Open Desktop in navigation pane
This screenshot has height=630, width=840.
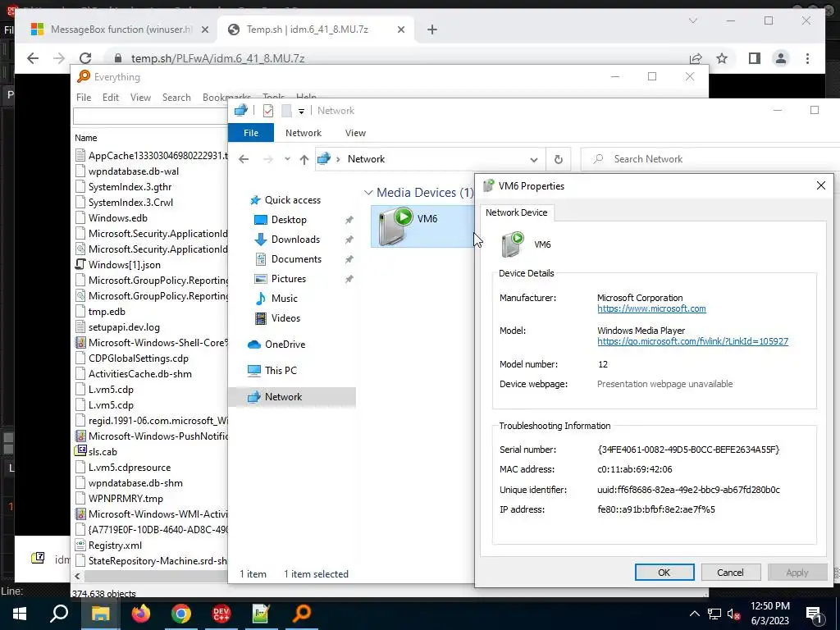[289, 220]
